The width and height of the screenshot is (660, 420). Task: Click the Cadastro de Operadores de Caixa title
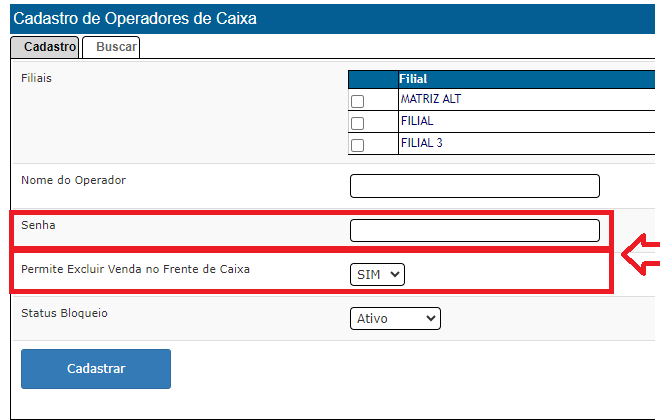click(x=134, y=18)
